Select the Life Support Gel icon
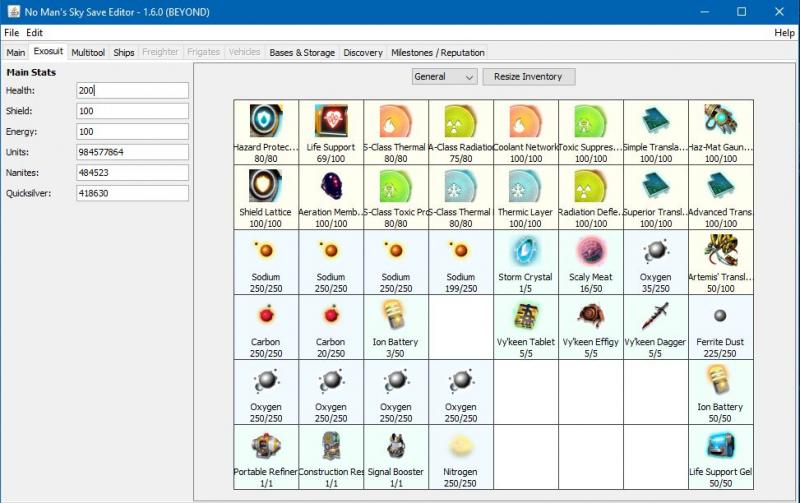800x503 pixels. (720, 446)
